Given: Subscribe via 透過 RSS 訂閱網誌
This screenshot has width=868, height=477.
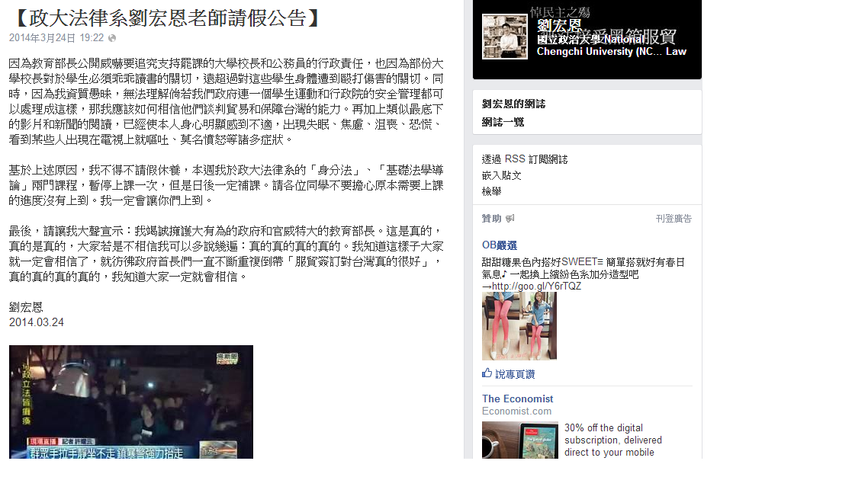Looking at the screenshot, I should pos(524,159).
